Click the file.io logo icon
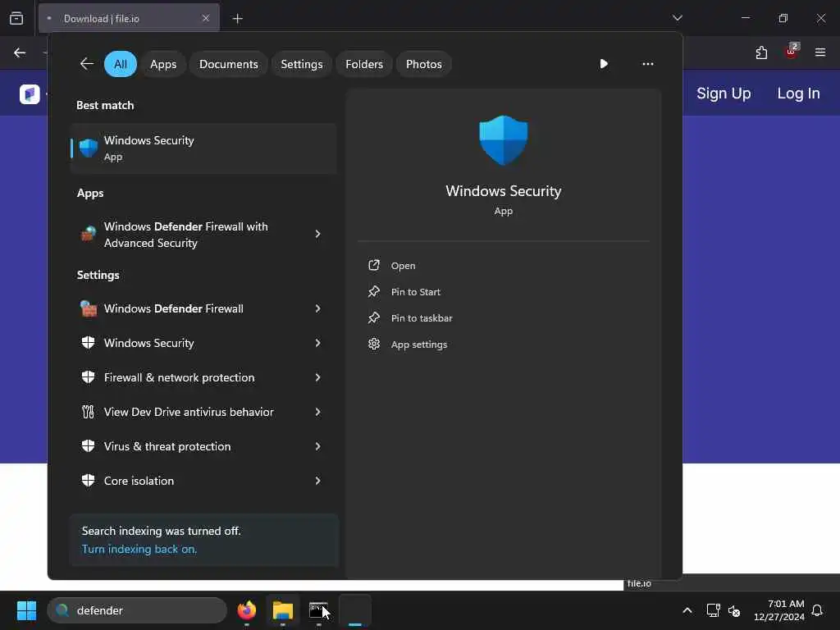Image resolution: width=840 pixels, height=630 pixels. [x=30, y=94]
